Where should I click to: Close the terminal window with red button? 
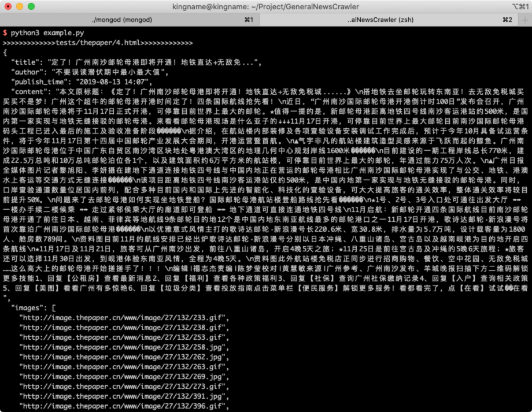click(x=9, y=6)
